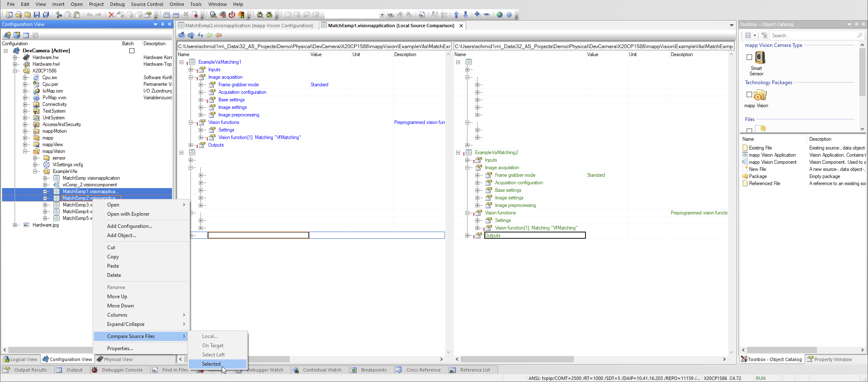
Task: Click the traffic light Stop Target icon
Action: (x=241, y=15)
